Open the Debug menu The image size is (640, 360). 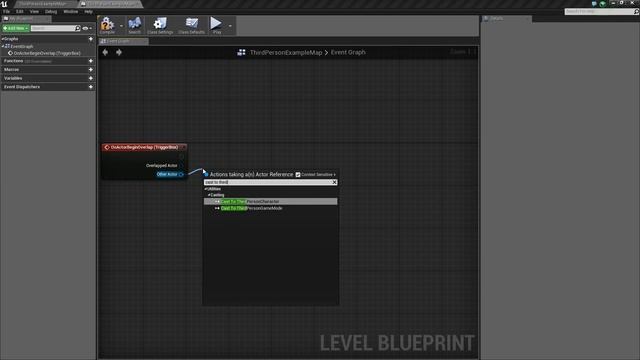pyautogui.click(x=51, y=11)
